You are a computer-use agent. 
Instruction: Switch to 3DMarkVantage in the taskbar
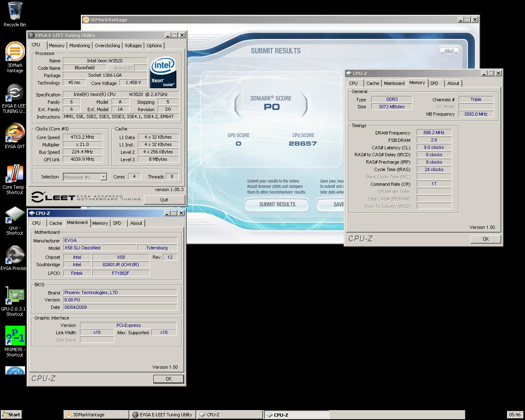tap(96, 415)
